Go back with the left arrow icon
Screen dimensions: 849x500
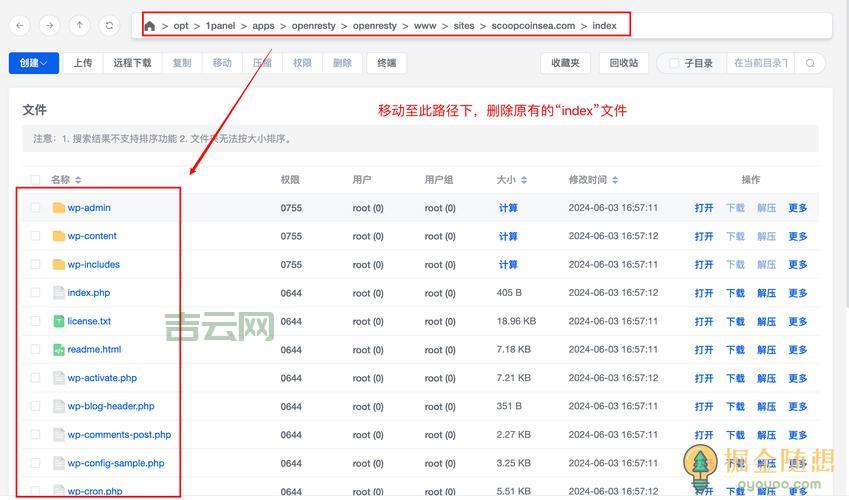coord(20,25)
